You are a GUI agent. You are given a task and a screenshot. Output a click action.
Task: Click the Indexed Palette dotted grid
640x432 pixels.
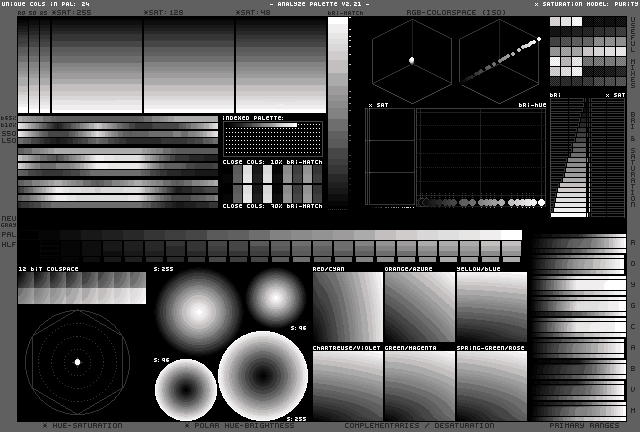tap(272, 139)
